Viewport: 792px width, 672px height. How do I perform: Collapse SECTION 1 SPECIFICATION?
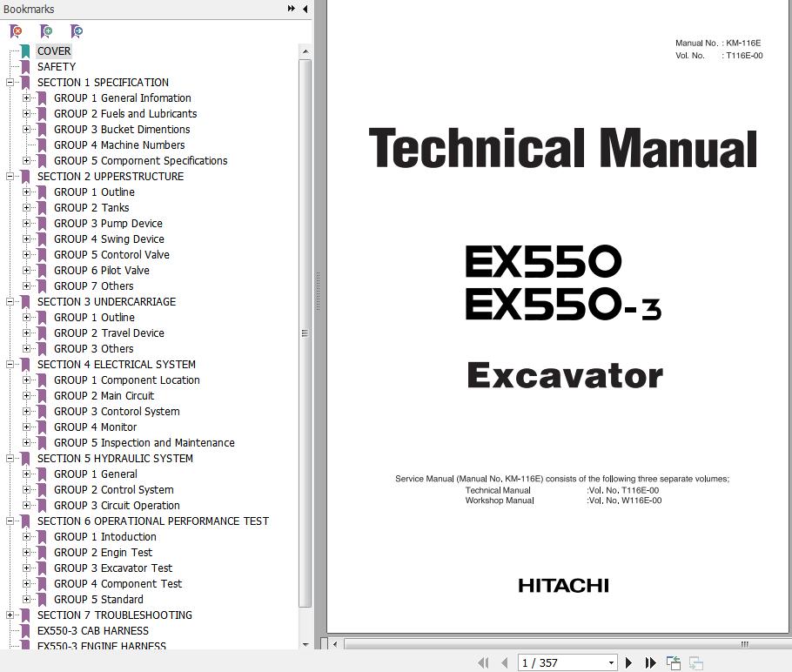[10, 83]
